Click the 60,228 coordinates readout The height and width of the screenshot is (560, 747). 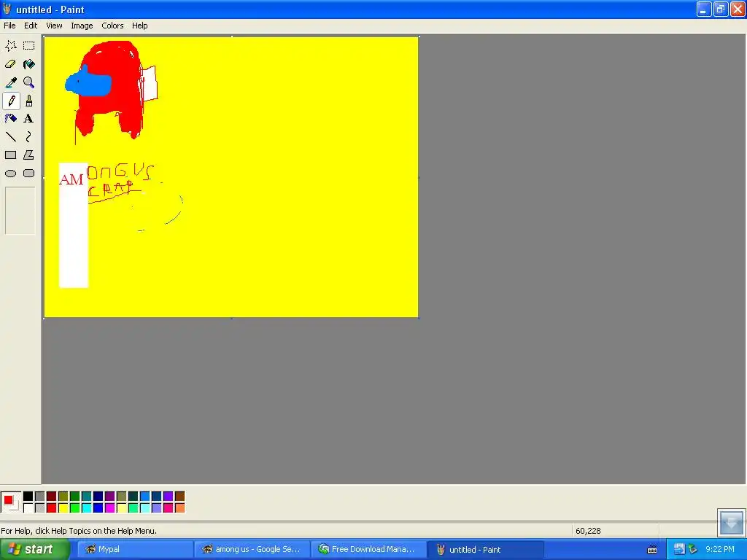(x=588, y=531)
